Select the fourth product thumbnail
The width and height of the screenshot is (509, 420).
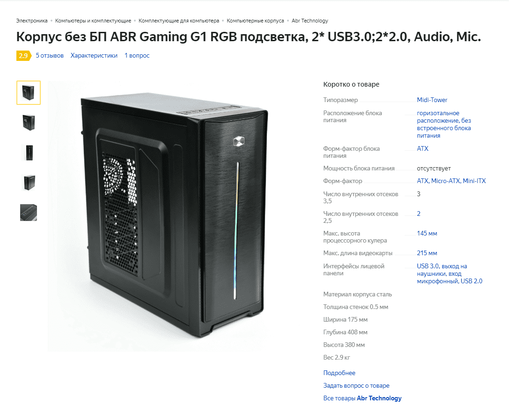[29, 183]
